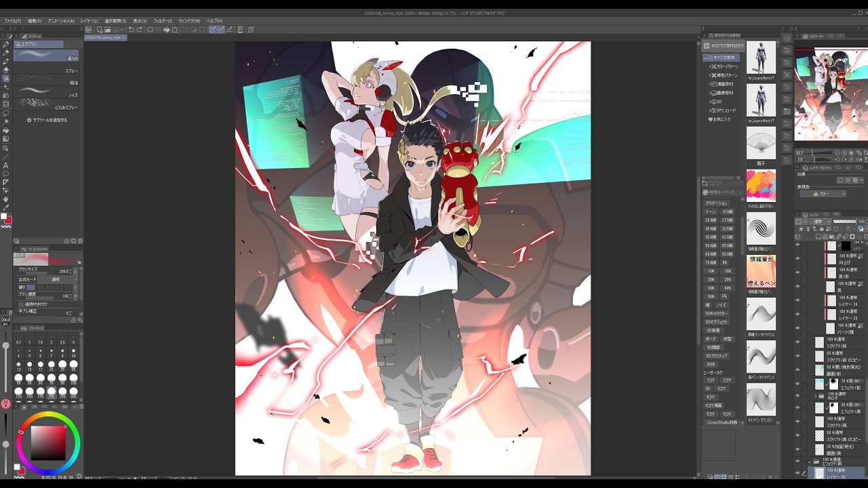Screen dimensions: 868x488
Task: Click the 3Dキャラクター tag button
Action: tap(716, 314)
